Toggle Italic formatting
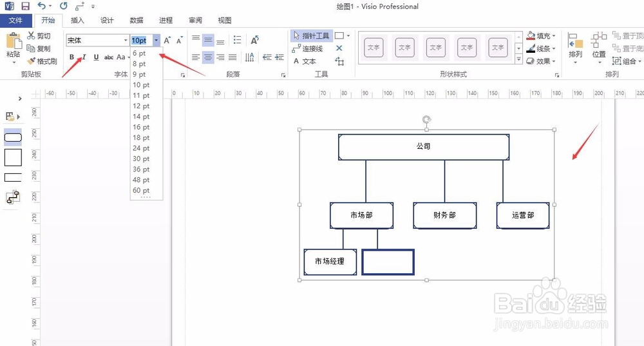This screenshot has height=346, width=644. 84,57
